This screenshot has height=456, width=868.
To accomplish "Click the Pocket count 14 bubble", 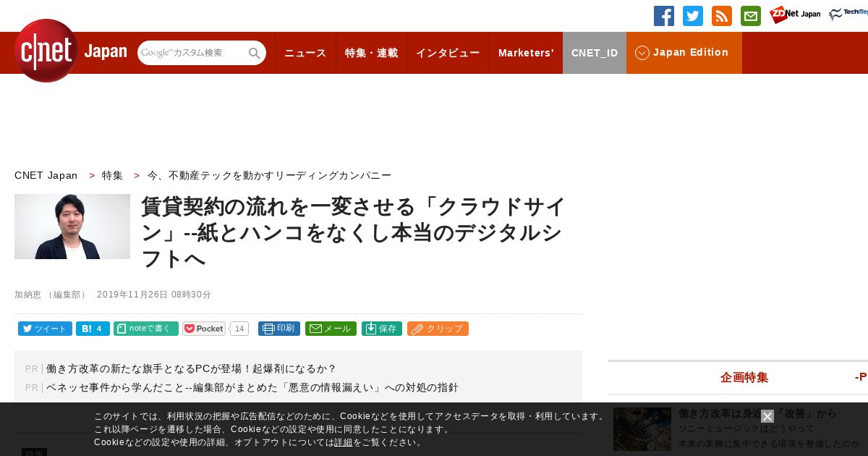I will pyautogui.click(x=239, y=329).
